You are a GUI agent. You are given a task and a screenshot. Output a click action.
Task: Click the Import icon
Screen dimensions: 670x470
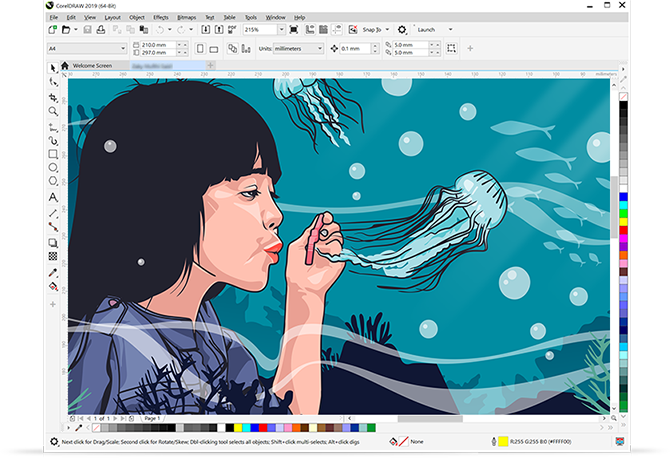[x=206, y=29]
